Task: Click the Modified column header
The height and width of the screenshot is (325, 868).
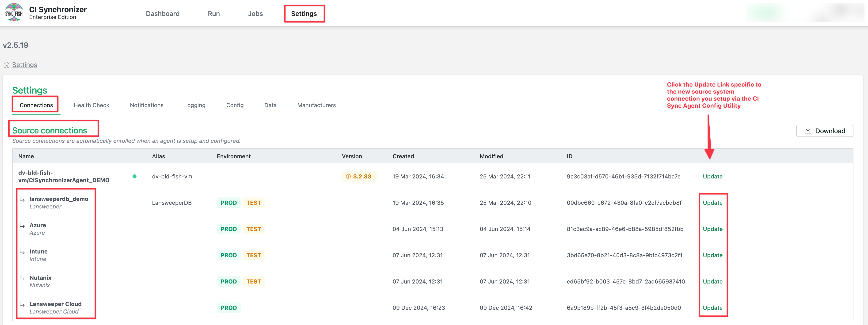Action: coord(491,156)
